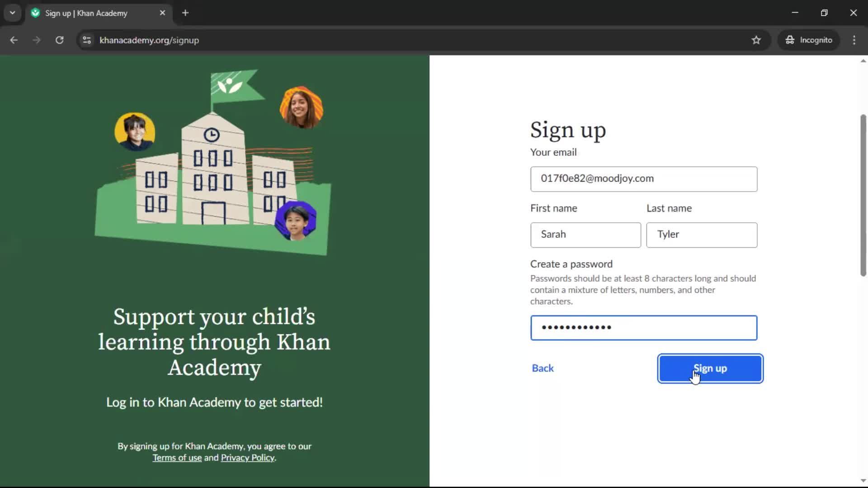Open a new browser tab
Viewport: 868px width, 488px height.
(x=185, y=13)
